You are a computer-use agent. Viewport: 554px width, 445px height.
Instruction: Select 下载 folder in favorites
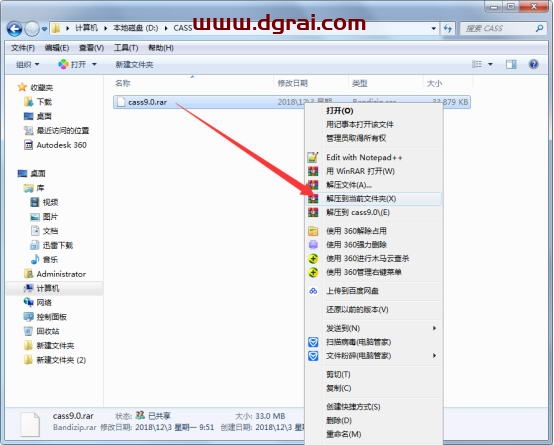(x=38, y=102)
